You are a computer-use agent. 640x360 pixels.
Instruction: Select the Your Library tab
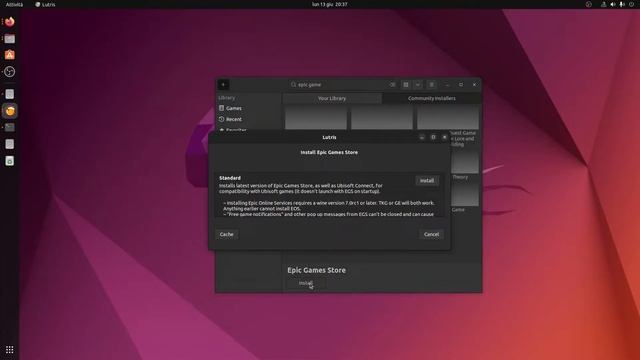[x=332, y=98]
